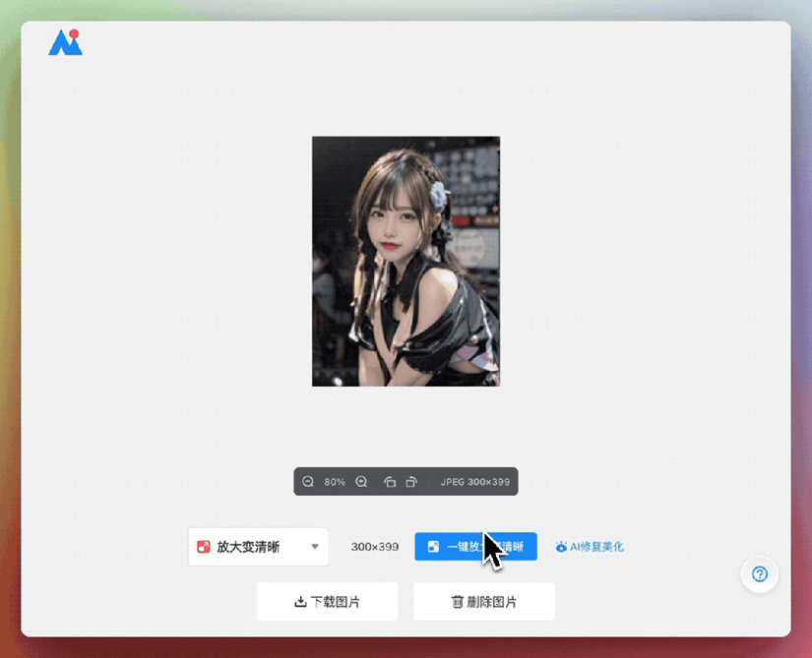
Task: Zoom in with the plus magnifier icon
Action: click(x=361, y=482)
